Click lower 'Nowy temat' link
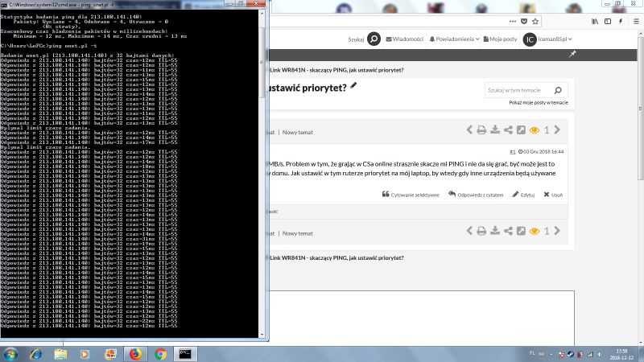This screenshot has width=644, height=362. click(x=297, y=233)
